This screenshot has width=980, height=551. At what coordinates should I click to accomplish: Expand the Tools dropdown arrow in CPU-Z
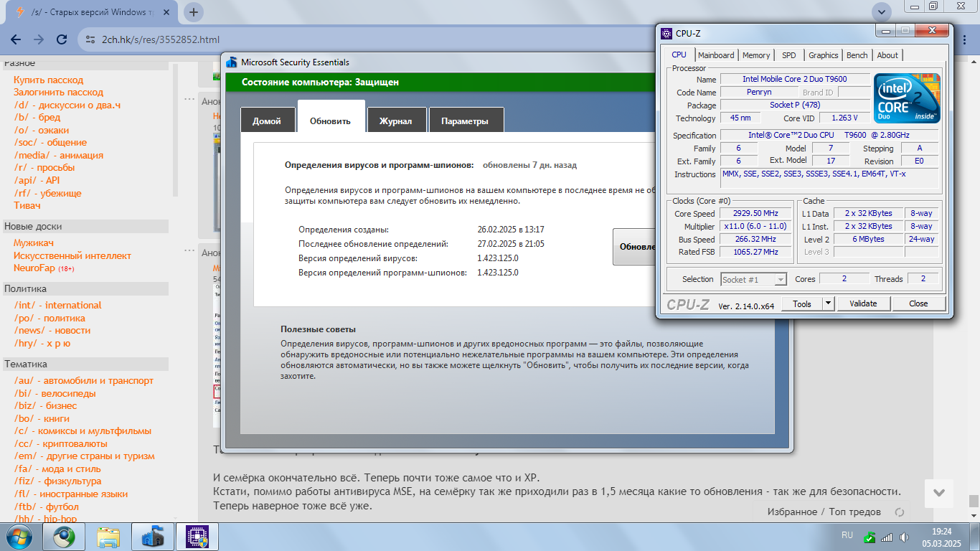coord(828,303)
